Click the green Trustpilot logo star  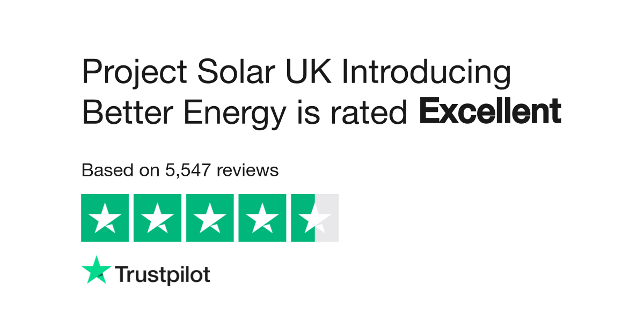97,271
